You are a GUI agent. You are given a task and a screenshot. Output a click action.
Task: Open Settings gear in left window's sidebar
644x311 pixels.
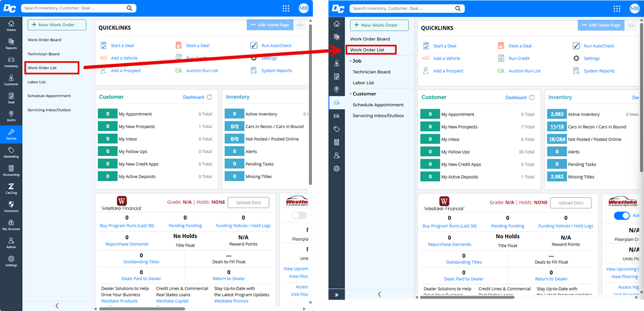(x=11, y=260)
